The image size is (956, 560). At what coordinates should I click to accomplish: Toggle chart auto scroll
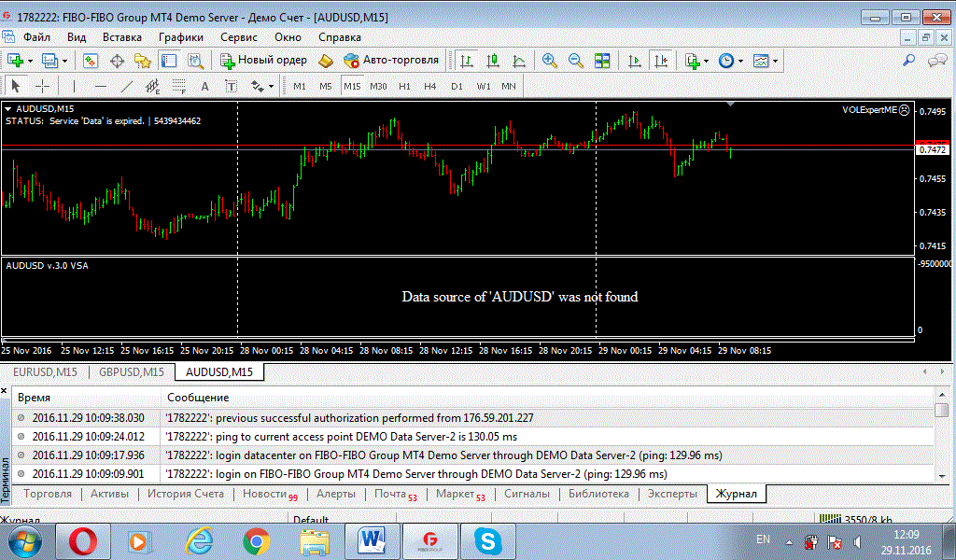[x=635, y=61]
